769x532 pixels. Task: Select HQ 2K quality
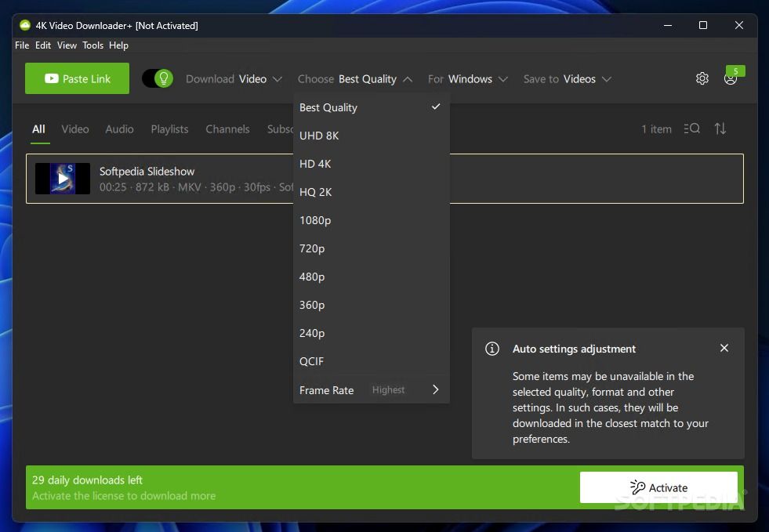tap(372, 192)
